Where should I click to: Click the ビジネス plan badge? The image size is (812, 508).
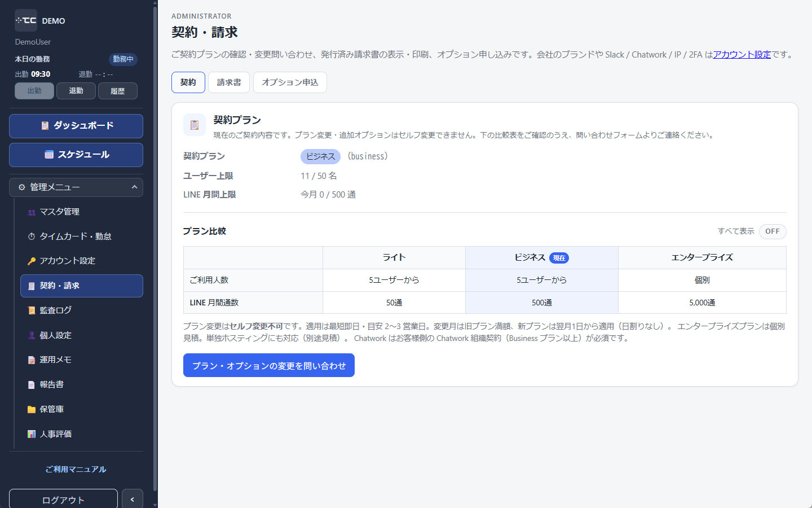[320, 156]
